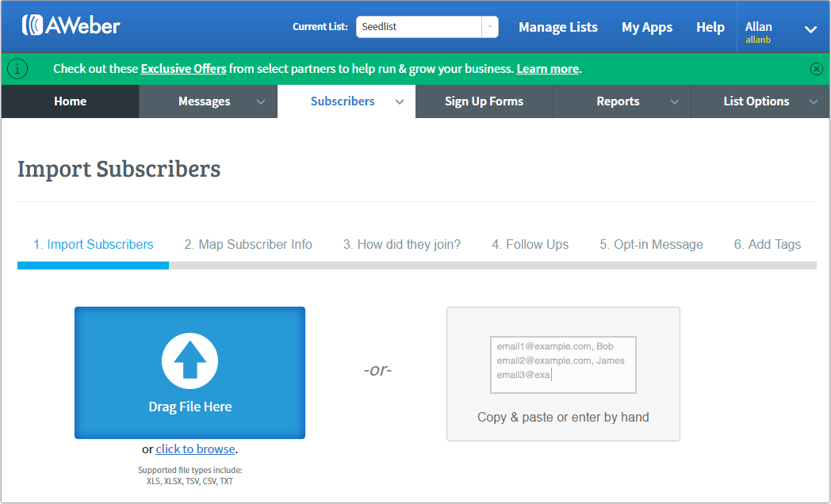Screen dimensions: 831x504
Task: Click inside the copy-paste email entry box
Action: (563, 365)
